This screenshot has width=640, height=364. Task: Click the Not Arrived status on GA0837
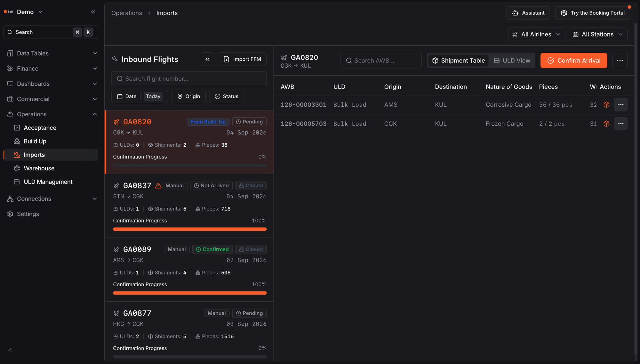pyautogui.click(x=211, y=186)
